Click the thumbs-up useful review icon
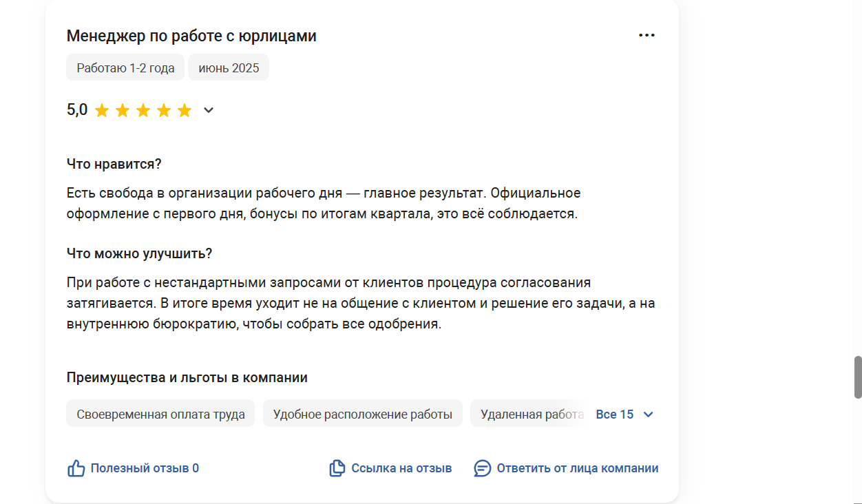862x504 pixels. point(76,468)
